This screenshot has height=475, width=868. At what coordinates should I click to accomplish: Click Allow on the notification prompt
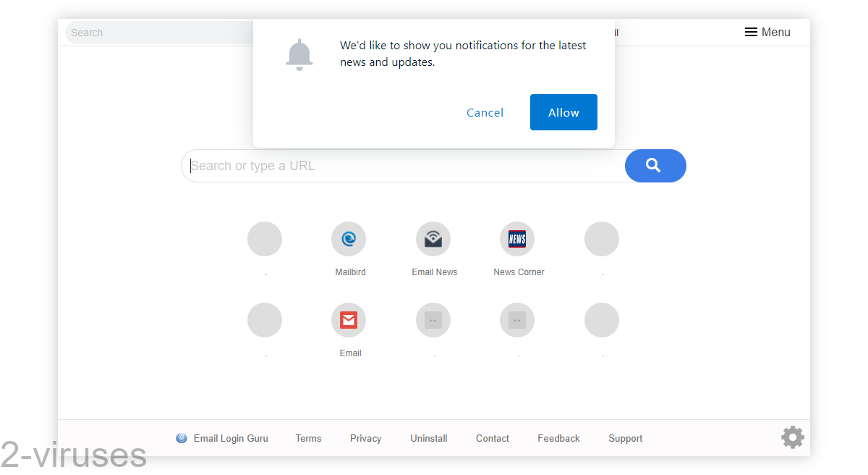pos(563,112)
